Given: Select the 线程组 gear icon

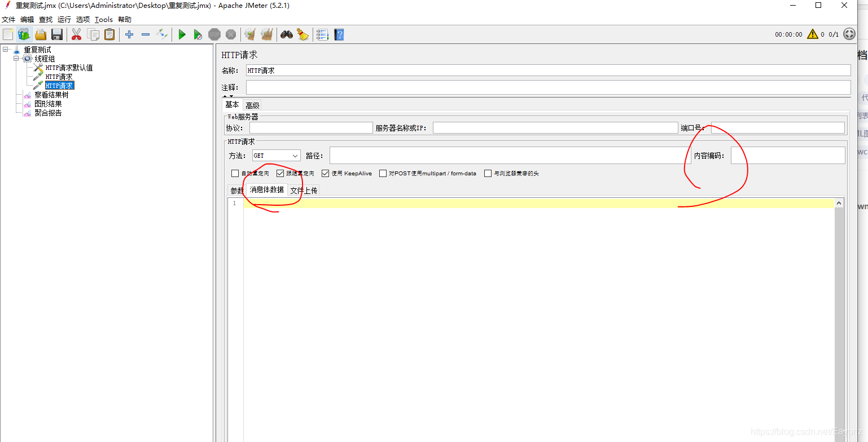Looking at the screenshot, I should pyautogui.click(x=28, y=59).
